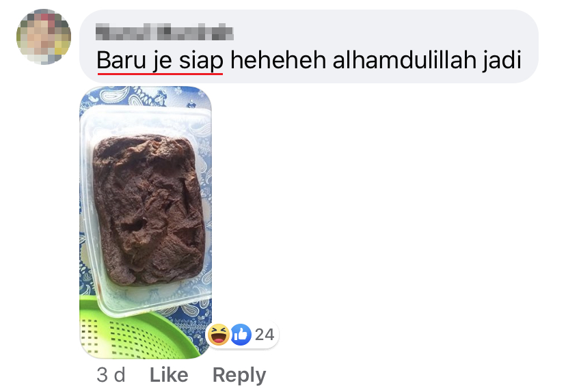Click Reply under the comment
The image size is (566, 392).
pos(239,376)
